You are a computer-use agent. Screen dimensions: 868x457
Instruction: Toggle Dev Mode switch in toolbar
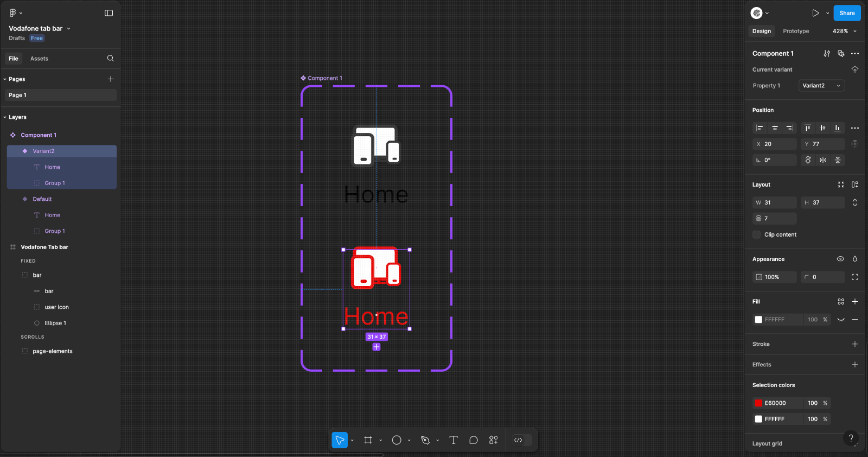(x=519, y=440)
